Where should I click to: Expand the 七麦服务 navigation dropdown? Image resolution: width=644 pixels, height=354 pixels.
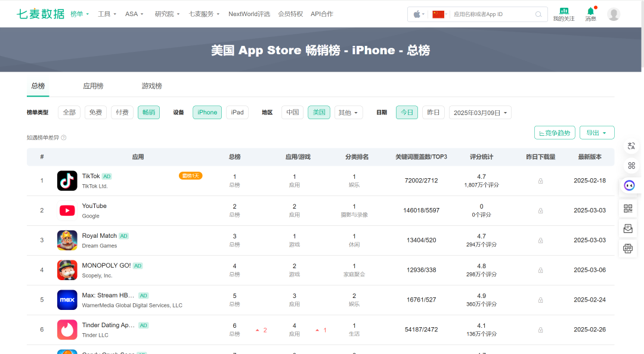point(204,14)
